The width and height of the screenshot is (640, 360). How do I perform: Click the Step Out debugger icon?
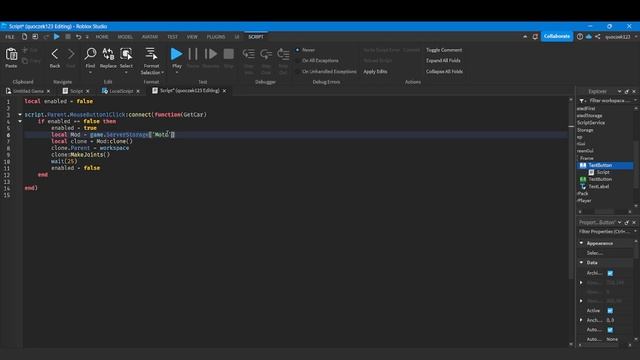(283, 54)
